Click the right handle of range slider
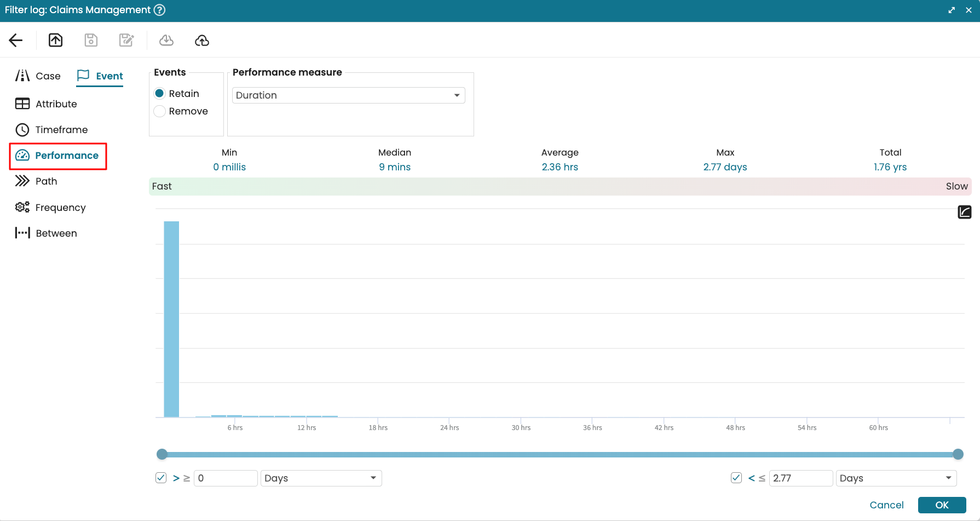The width and height of the screenshot is (980, 521). (x=958, y=454)
